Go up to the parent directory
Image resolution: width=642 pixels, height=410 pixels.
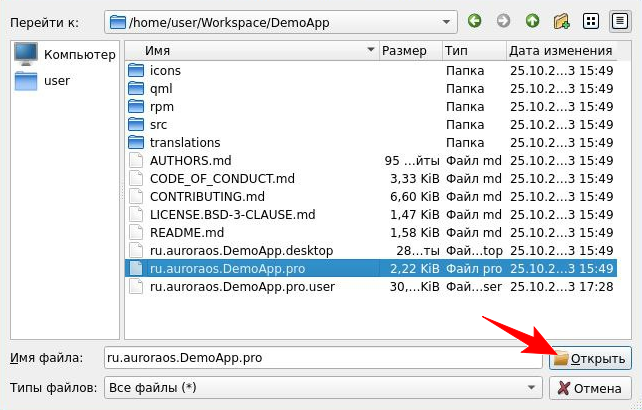point(532,20)
